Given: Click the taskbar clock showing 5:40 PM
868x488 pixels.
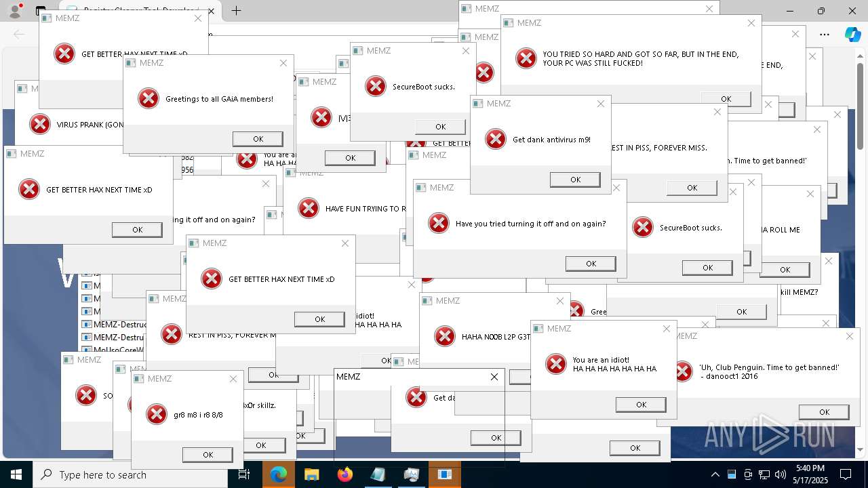Looking at the screenshot, I should [x=810, y=474].
